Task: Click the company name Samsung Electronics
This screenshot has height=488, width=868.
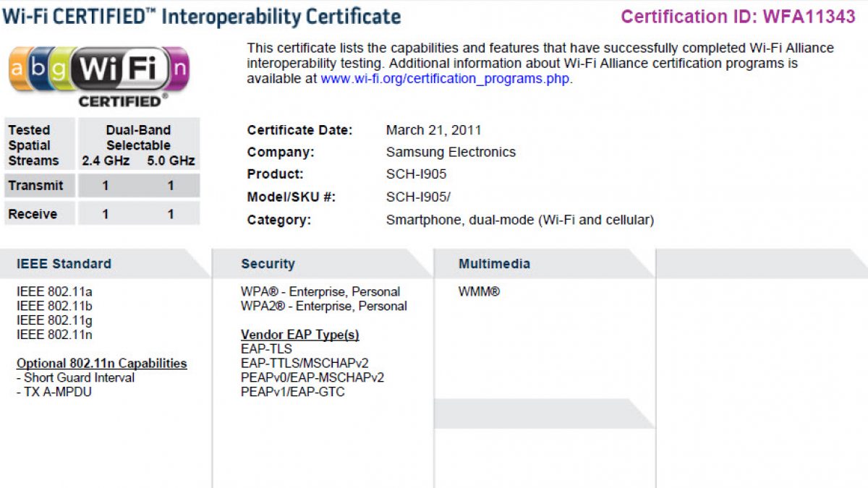Action: (x=451, y=153)
